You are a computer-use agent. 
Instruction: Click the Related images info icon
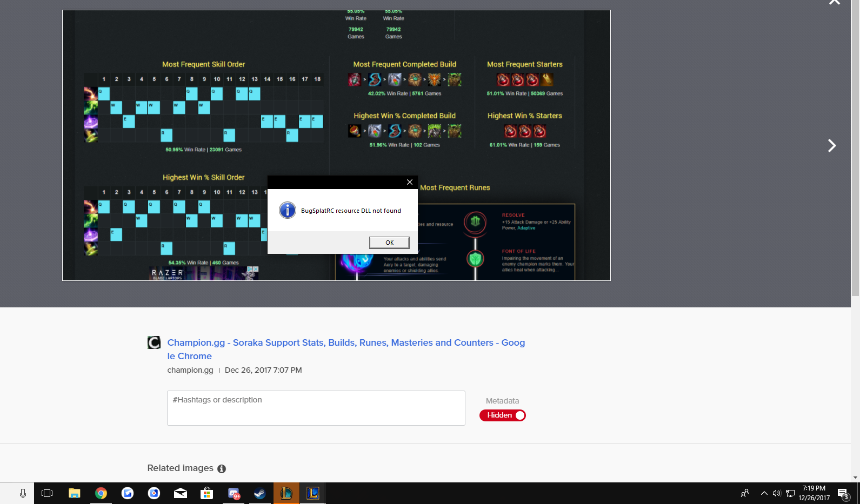(222, 469)
